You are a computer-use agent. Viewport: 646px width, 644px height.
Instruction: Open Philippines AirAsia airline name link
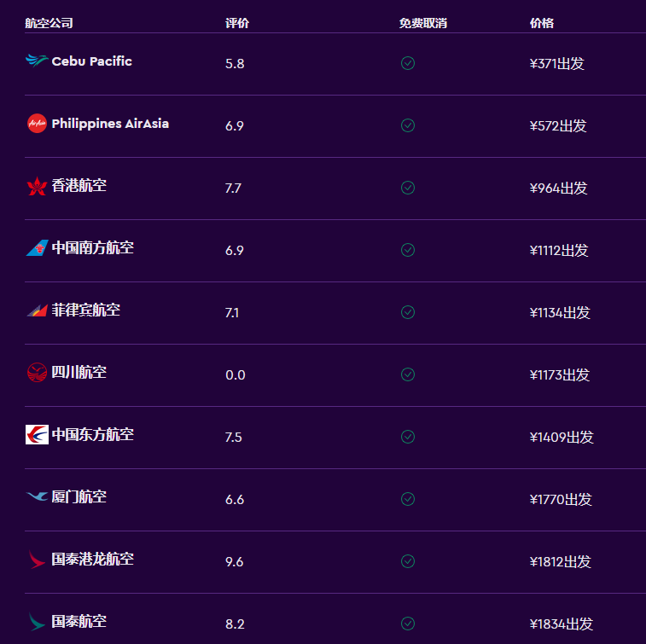(110, 124)
